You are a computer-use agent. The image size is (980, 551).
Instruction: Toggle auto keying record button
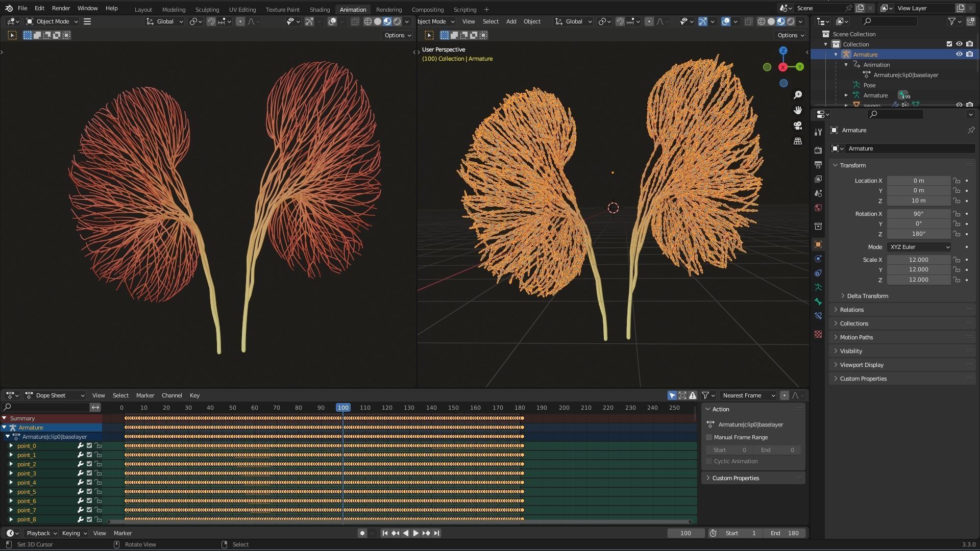click(x=362, y=533)
